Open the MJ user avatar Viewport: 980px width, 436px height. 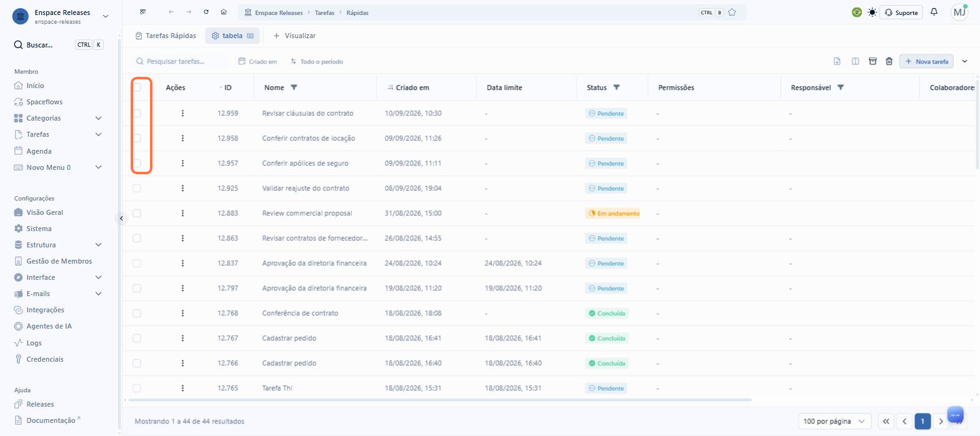coord(959,12)
